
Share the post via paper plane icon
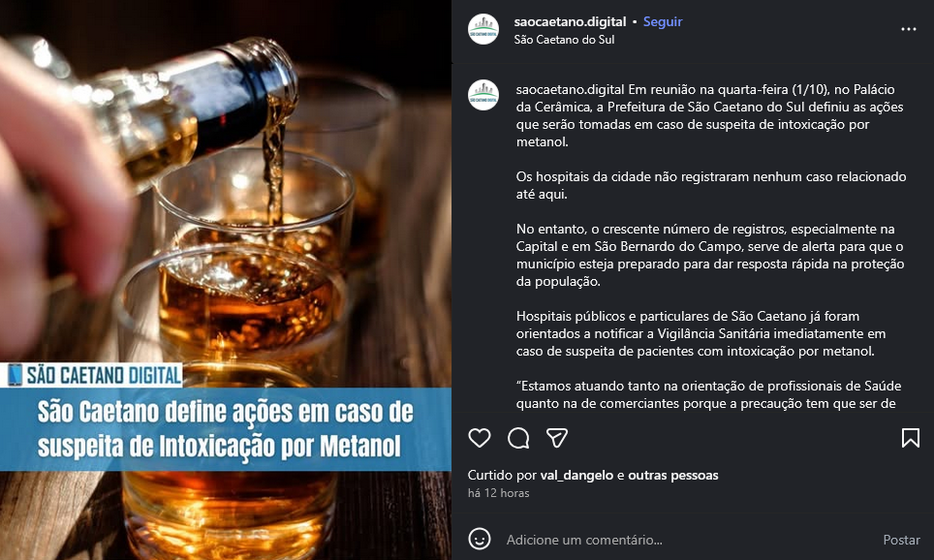[x=557, y=438]
